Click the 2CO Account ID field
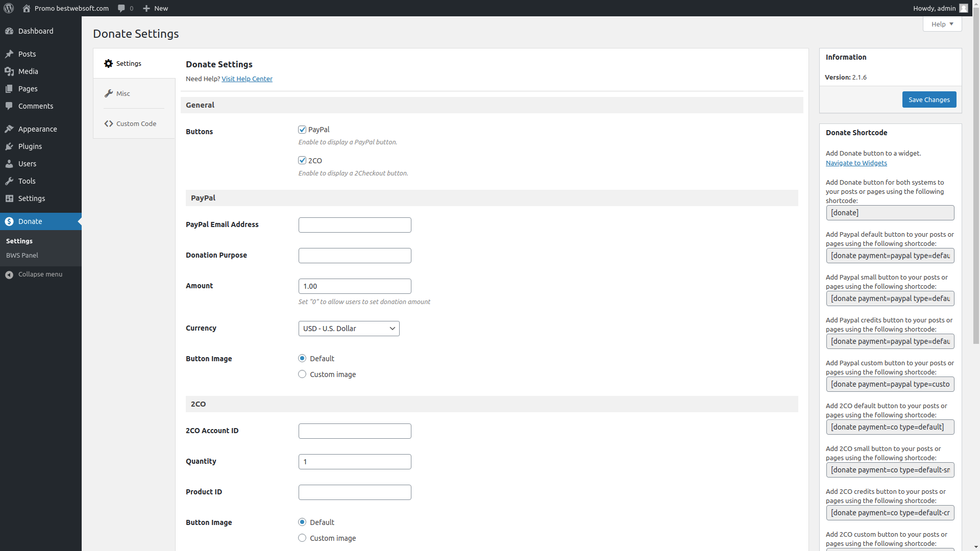The height and width of the screenshot is (551, 980). coord(355,431)
